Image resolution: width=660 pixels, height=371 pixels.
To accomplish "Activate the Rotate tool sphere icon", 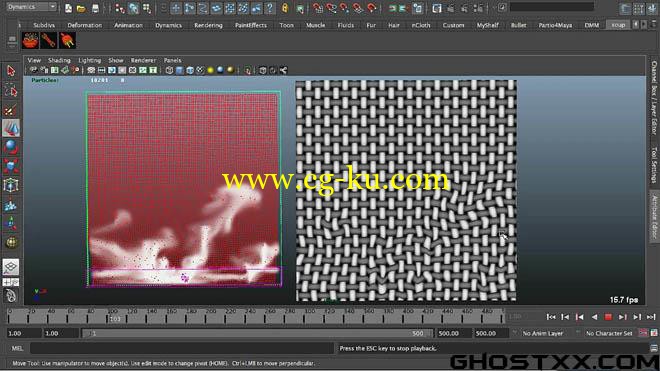I will (11, 147).
